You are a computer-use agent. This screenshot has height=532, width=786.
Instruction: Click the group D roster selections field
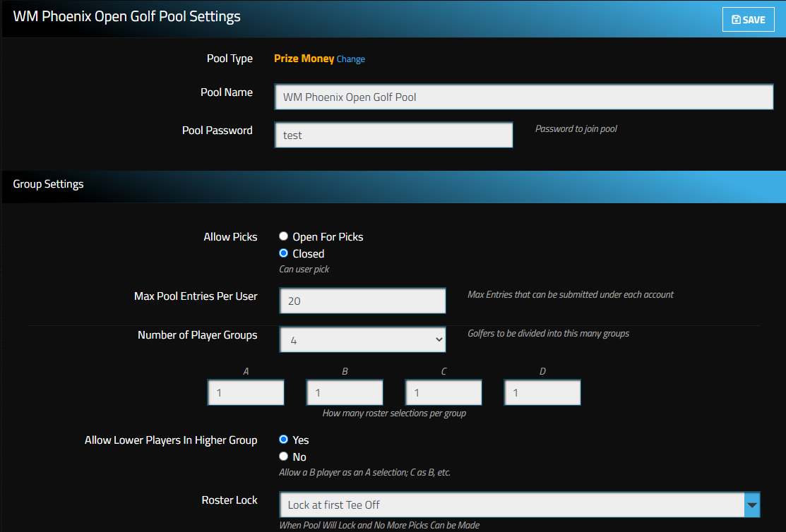[x=542, y=392]
